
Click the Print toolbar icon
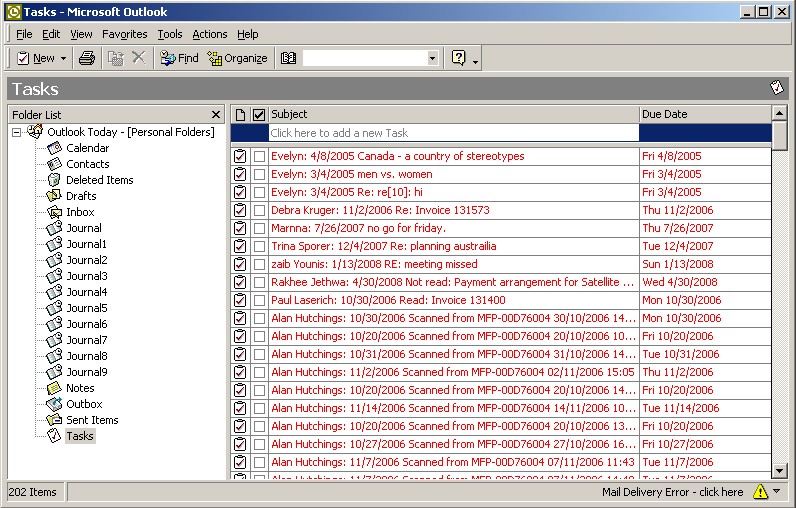click(87, 58)
